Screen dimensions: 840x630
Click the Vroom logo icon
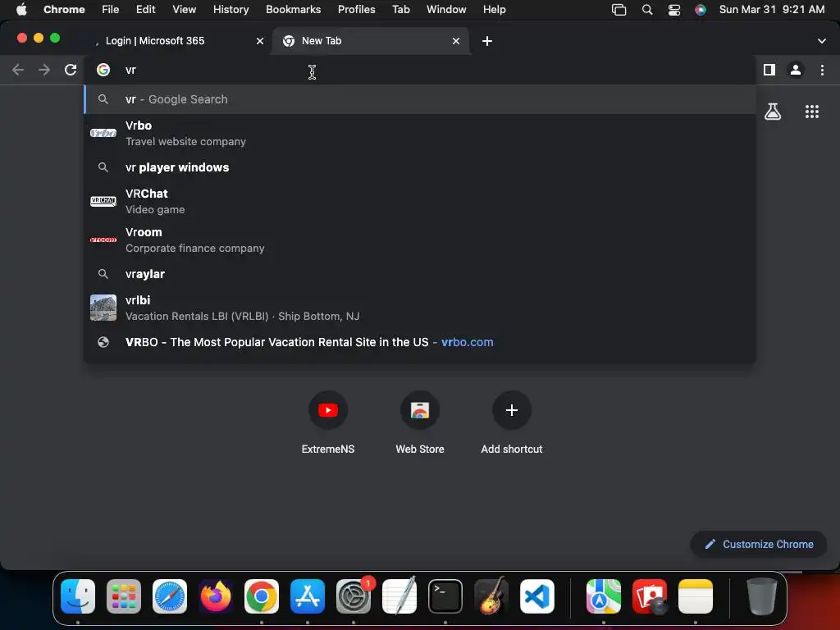click(103, 240)
